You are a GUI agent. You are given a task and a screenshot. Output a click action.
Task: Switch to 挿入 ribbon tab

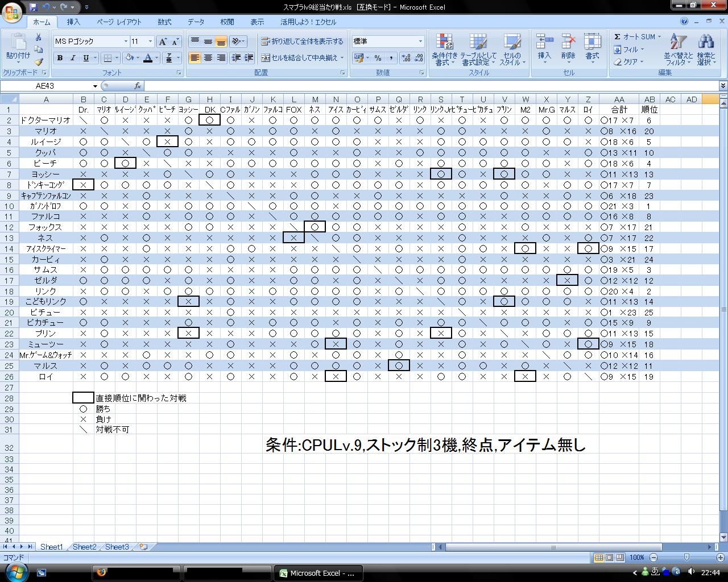73,22
